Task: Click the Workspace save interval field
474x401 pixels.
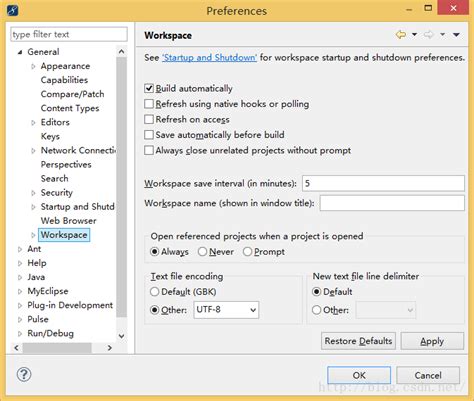Action: (383, 183)
